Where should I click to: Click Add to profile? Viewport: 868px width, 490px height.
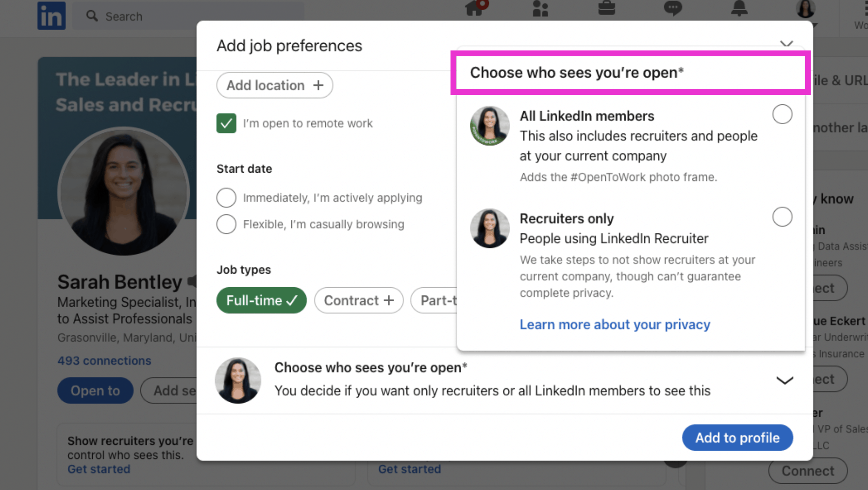(737, 438)
